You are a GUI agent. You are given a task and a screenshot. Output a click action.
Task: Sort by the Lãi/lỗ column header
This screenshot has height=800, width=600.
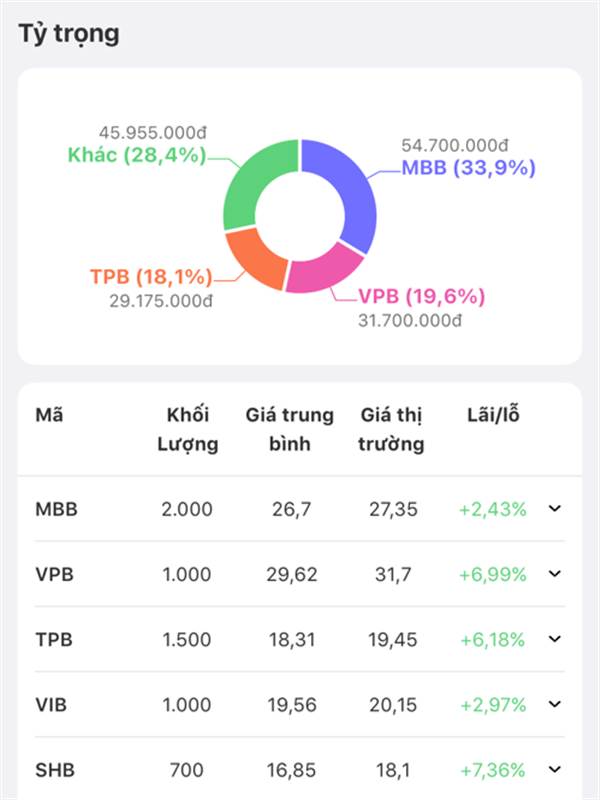pyautogui.click(x=492, y=414)
